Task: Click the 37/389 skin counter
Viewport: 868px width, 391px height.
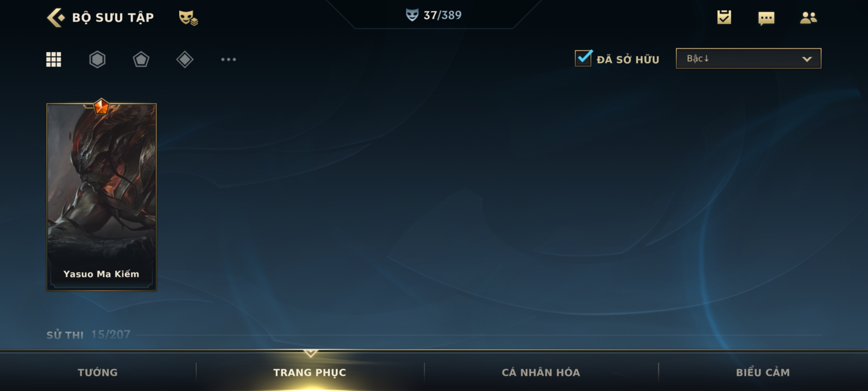Action: [x=442, y=15]
